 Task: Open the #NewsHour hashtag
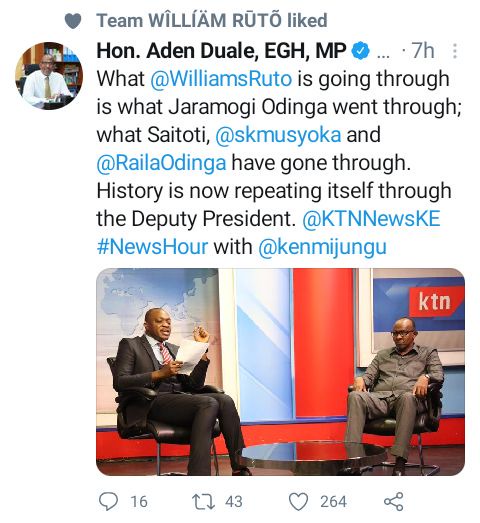[x=152, y=247]
